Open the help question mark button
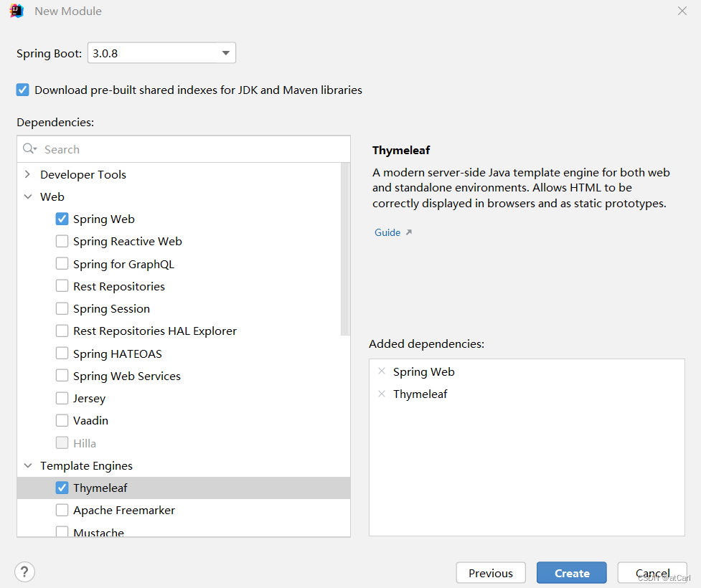Screen dimensions: 701x588 pos(24,572)
